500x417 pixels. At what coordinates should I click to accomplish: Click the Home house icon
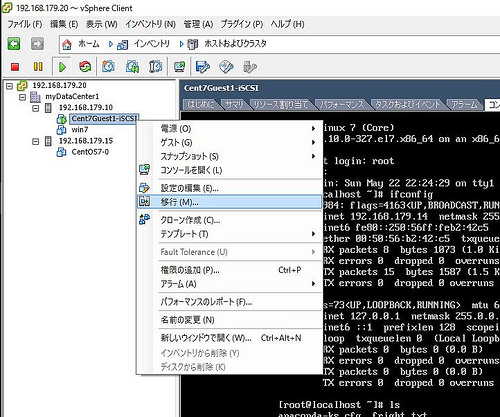coord(67,44)
